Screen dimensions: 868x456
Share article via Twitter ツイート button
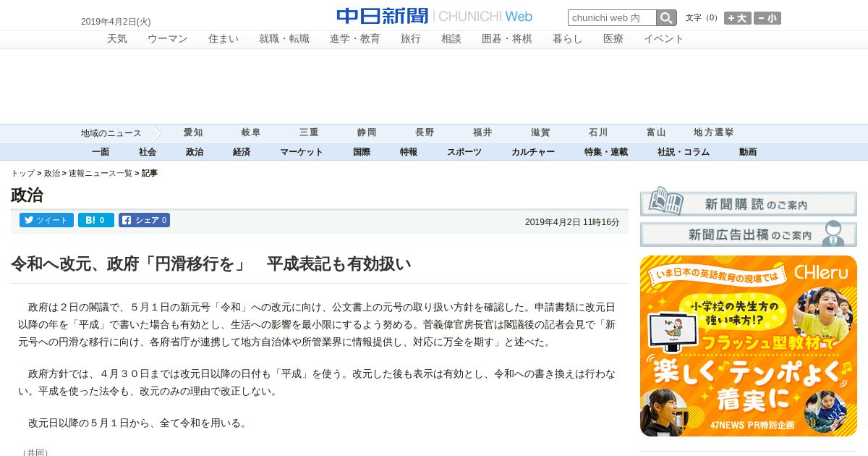(x=46, y=220)
